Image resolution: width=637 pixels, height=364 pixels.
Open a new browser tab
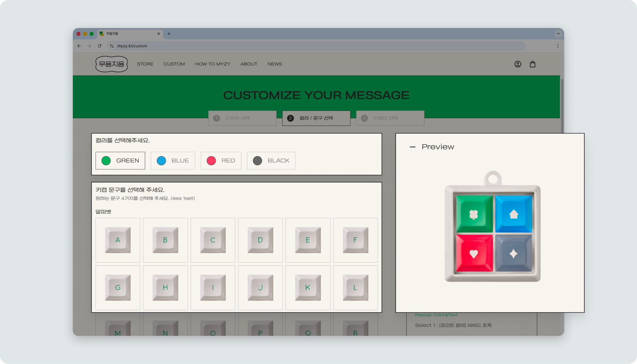[169, 34]
